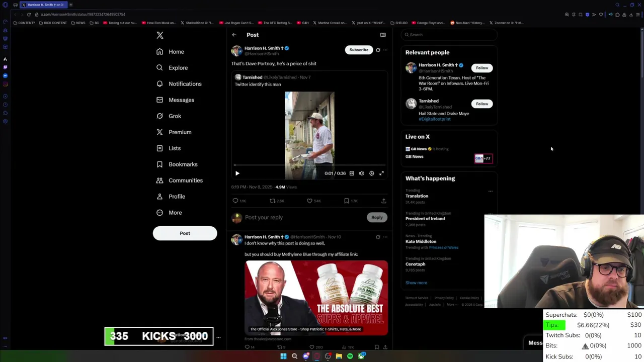Go back with the Post arrow
This screenshot has width=644, height=362.
tap(234, 35)
